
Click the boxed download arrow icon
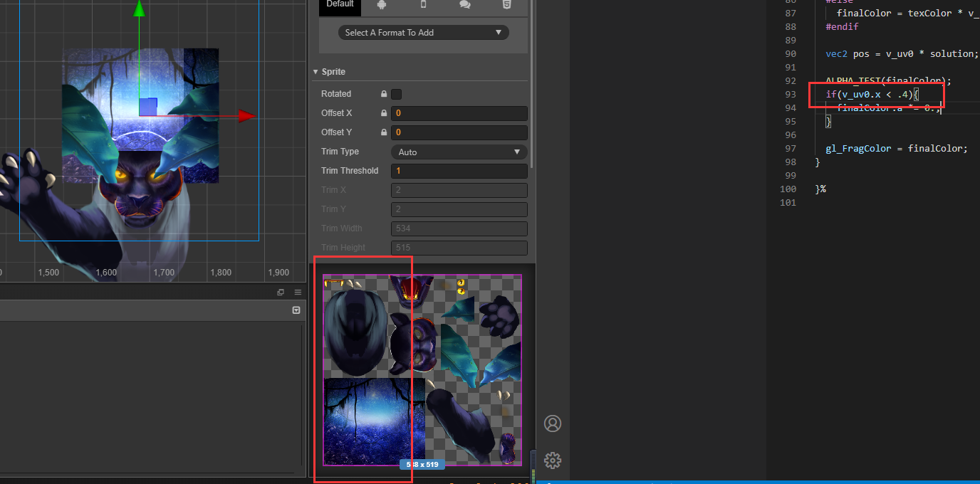(296, 310)
